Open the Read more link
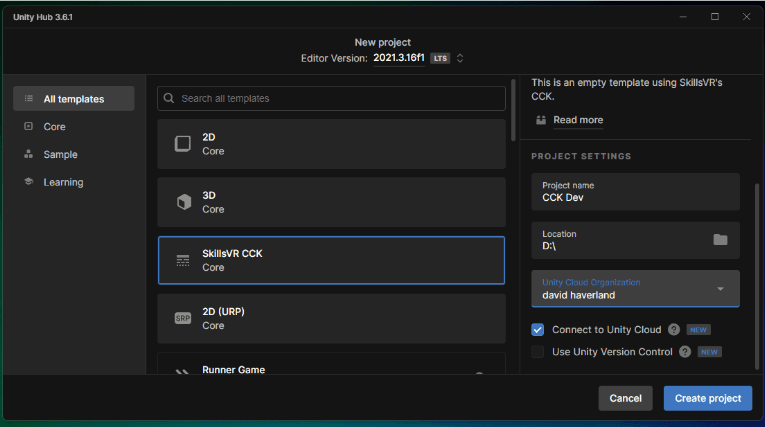Viewport: 765px width, 427px height. pyautogui.click(x=578, y=120)
